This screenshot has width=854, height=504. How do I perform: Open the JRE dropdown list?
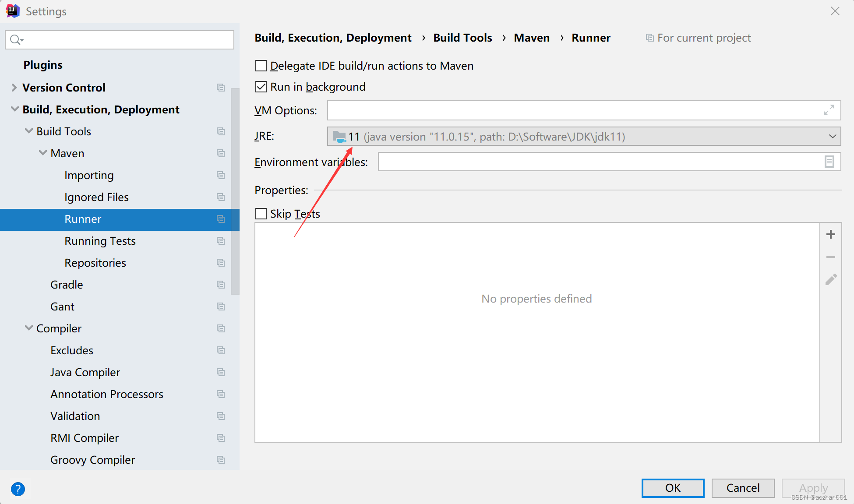click(x=833, y=136)
